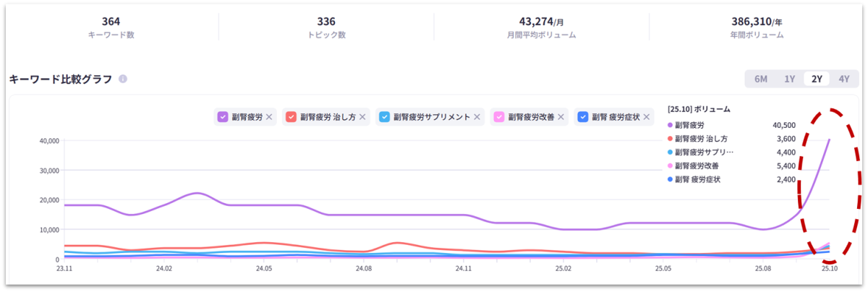
Task: Select the 6M time range
Action: point(761,80)
